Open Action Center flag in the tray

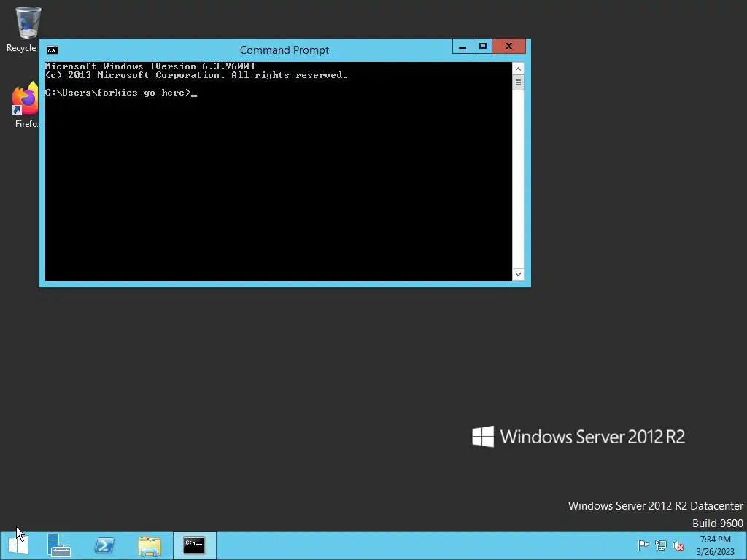(x=643, y=545)
